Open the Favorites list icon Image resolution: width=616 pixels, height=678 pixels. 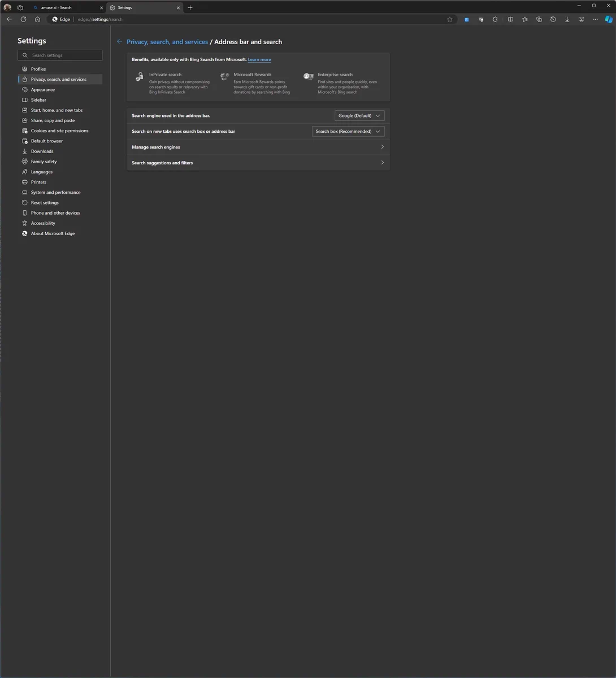524,19
